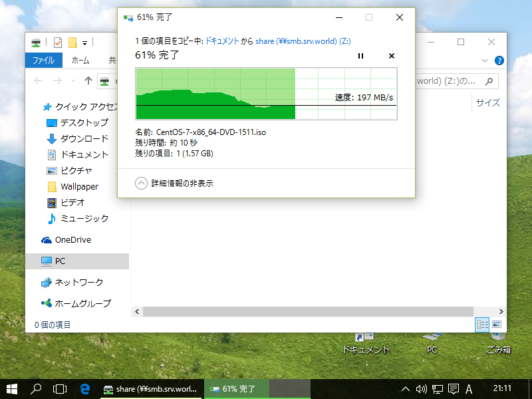Viewport: 532px width, 399px height.
Task: Go up one folder level arrow
Action: coord(88,80)
